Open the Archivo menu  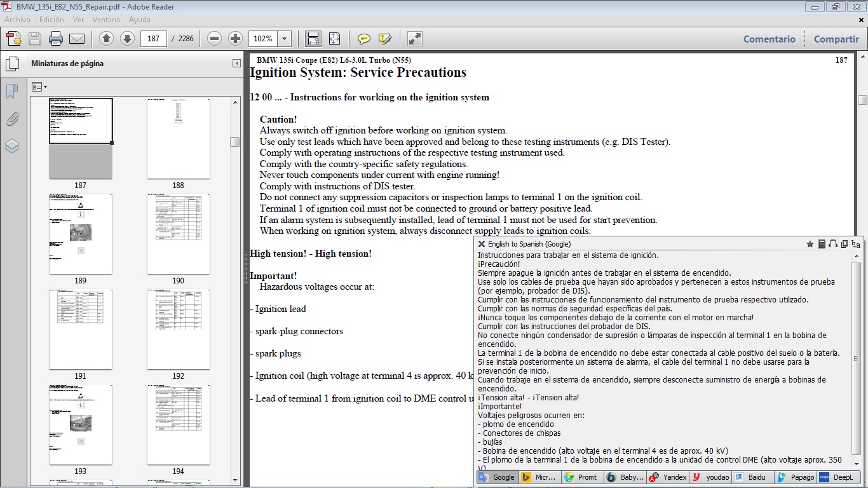pos(17,20)
